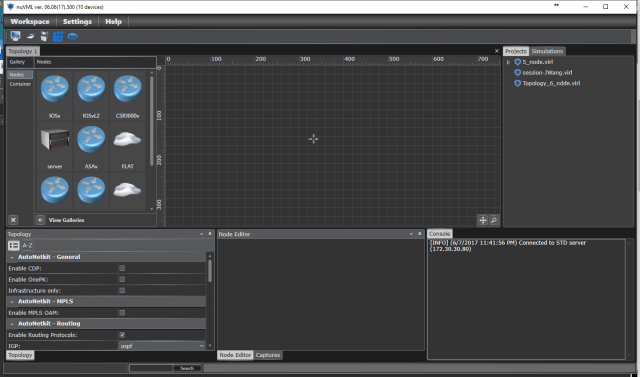Expand the 5_node.virl tree item

click(508, 62)
